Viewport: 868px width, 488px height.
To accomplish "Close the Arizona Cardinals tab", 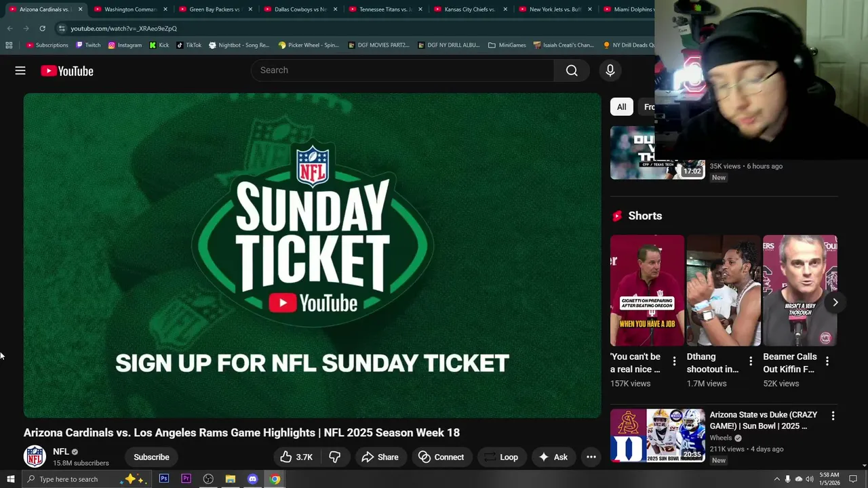I will point(80,9).
